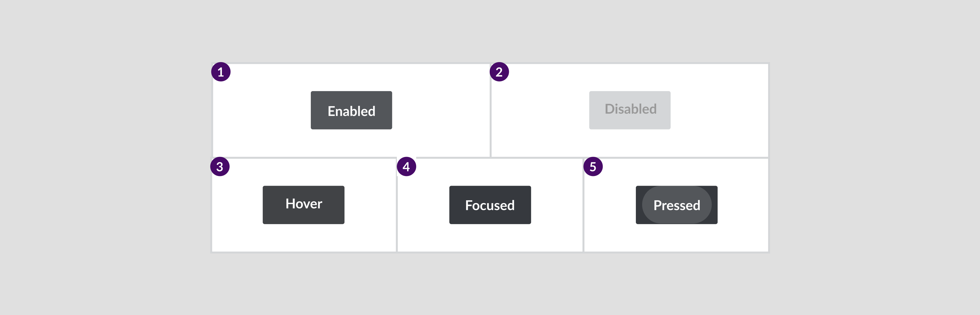Screen dimensions: 980x315
Task: Click the purple number 2 badge
Action: point(499,72)
